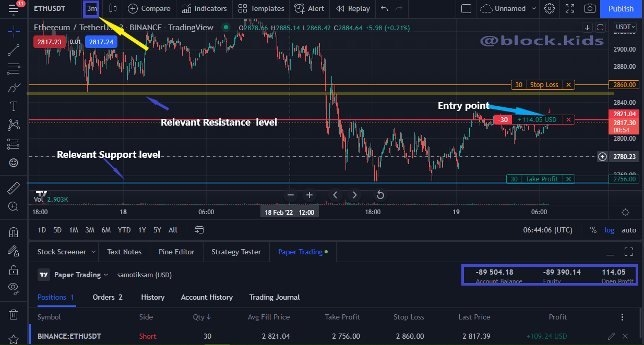Open the main hamburger menu
This screenshot has width=644, height=345.
[14, 9]
